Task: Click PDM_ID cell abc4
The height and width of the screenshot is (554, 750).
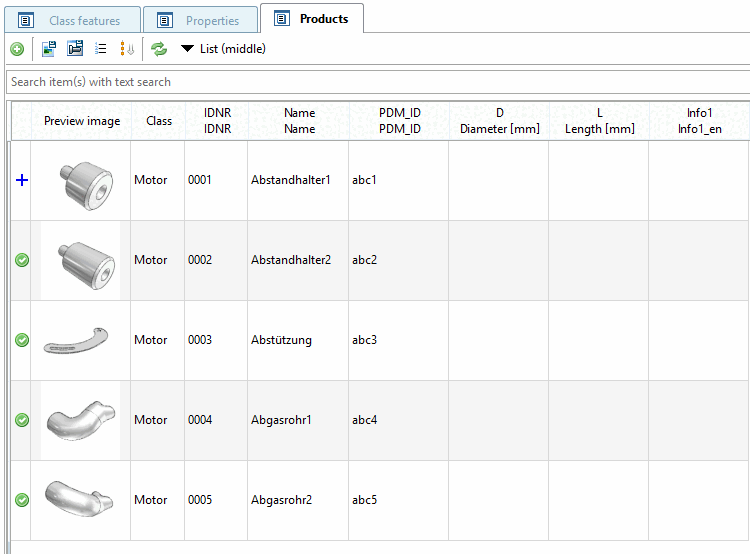Action: click(398, 420)
